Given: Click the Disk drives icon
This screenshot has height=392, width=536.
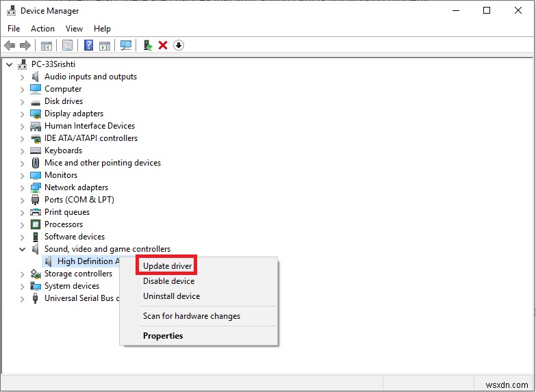Looking at the screenshot, I should [36, 102].
